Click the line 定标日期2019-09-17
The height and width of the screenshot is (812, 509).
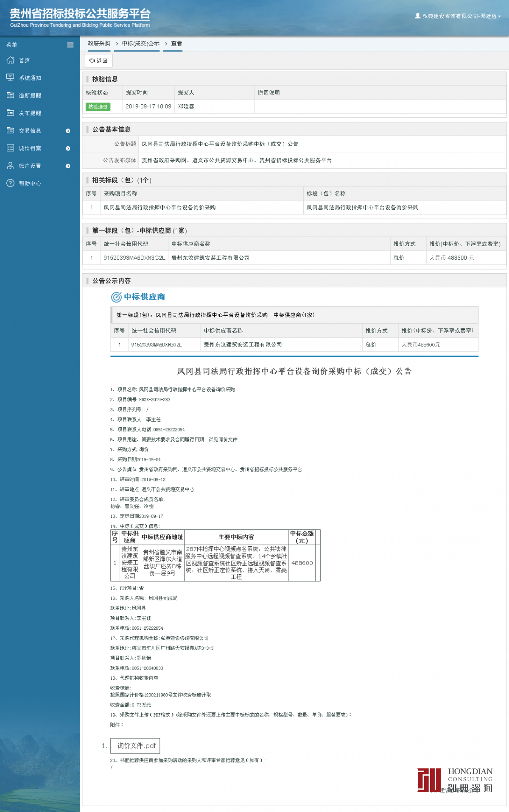137,516
